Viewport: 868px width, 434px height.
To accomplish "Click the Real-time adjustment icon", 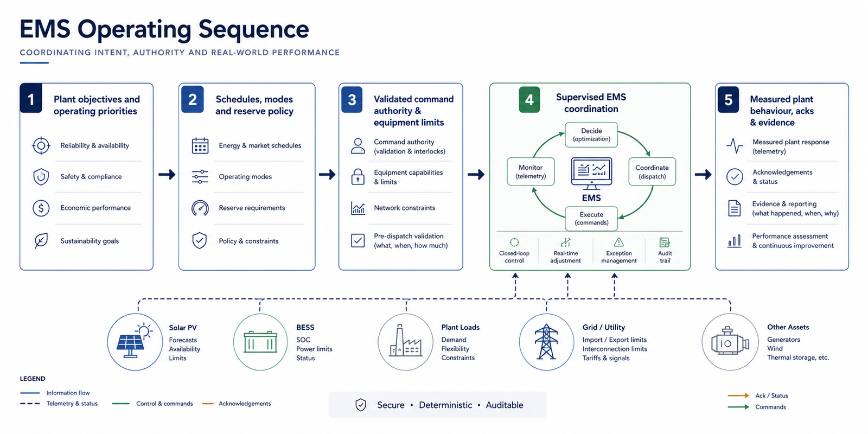I will [566, 242].
